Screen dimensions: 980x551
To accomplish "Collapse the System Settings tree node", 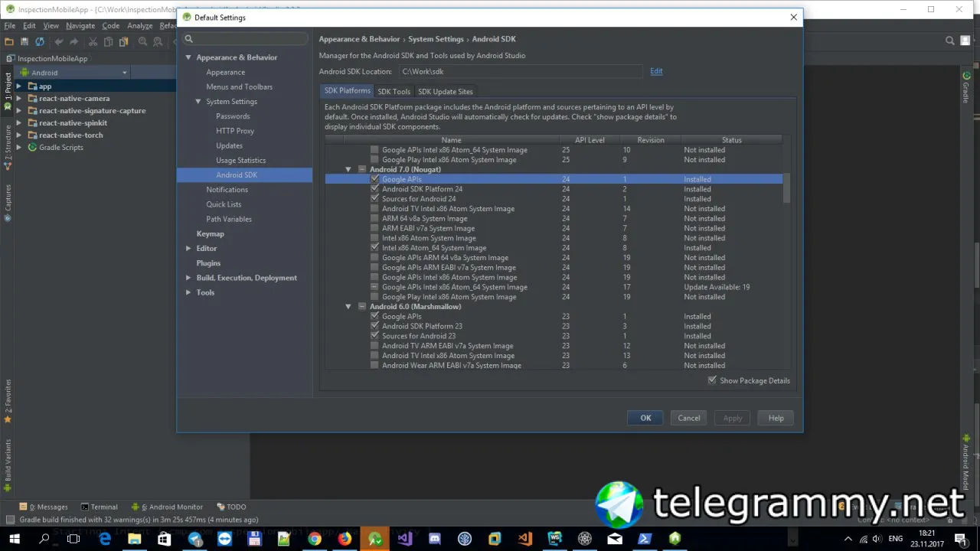I will 198,102.
